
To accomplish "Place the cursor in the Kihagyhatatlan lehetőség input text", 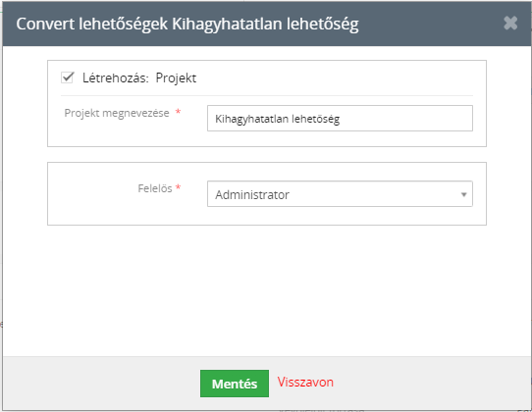I will [277, 119].
